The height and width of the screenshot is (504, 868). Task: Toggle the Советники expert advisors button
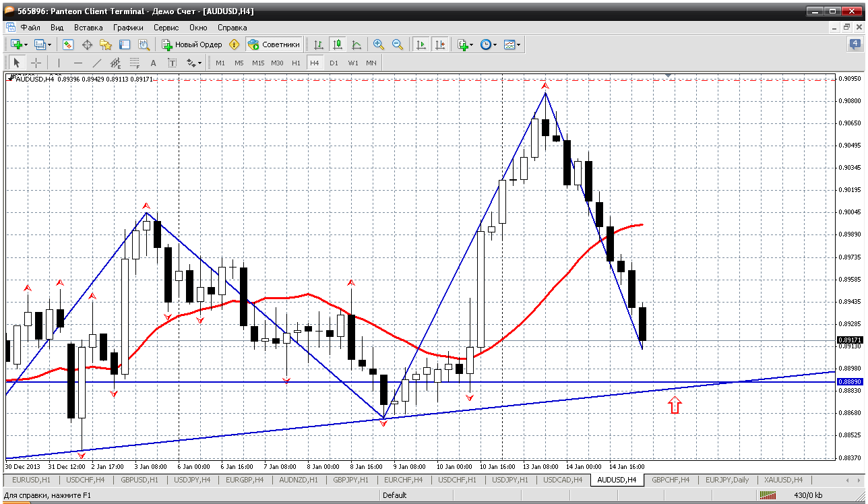pos(274,44)
